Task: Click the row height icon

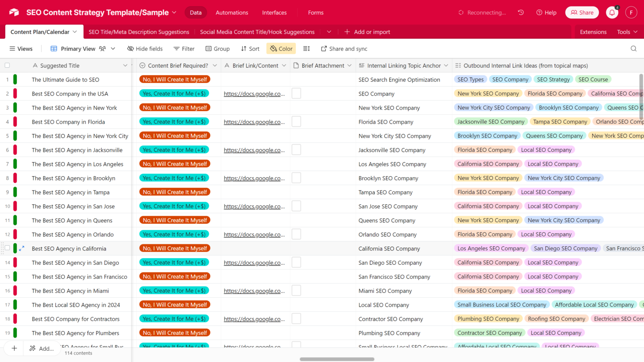Action: [x=306, y=48]
